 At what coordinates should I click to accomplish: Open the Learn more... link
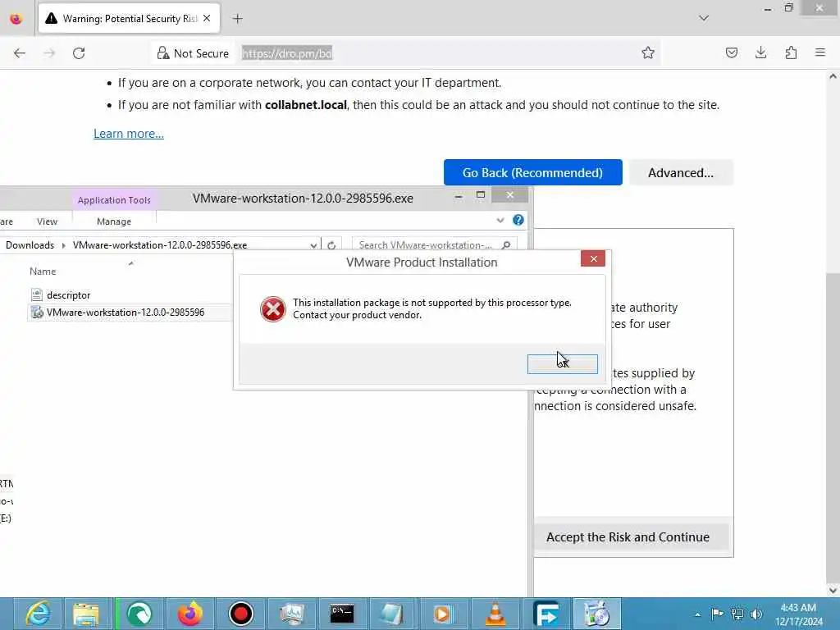[x=129, y=134]
